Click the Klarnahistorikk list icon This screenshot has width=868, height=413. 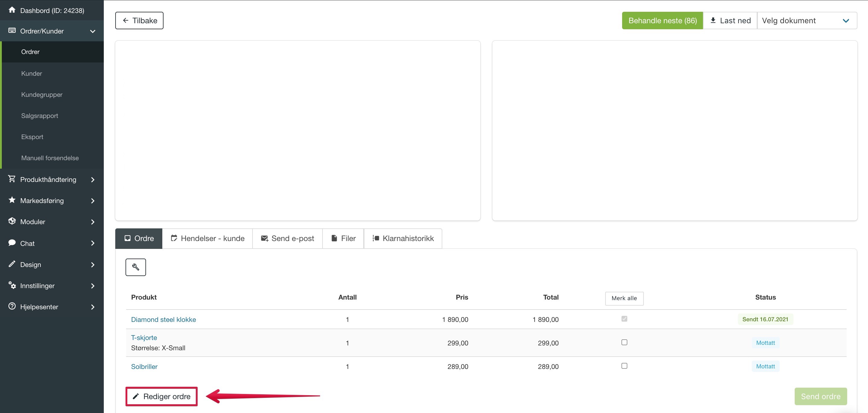click(x=376, y=238)
